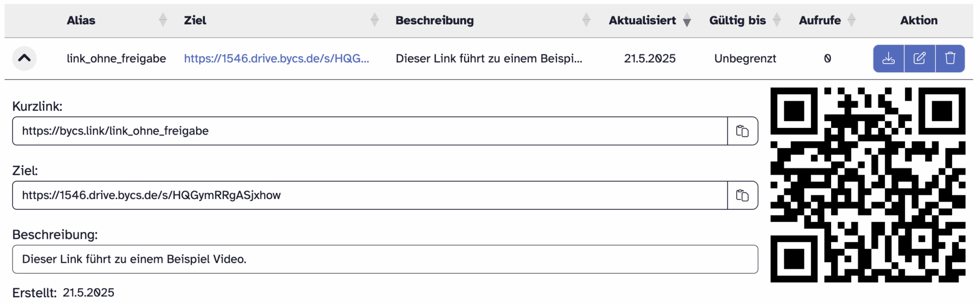The image size is (980, 303).
Task: Toggle sorting on the Ziel column
Action: click(374, 20)
